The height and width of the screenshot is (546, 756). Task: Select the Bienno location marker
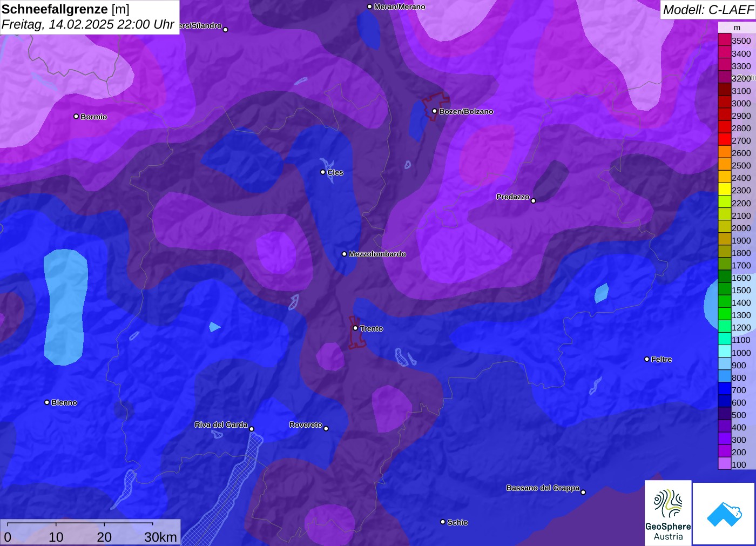(x=47, y=402)
